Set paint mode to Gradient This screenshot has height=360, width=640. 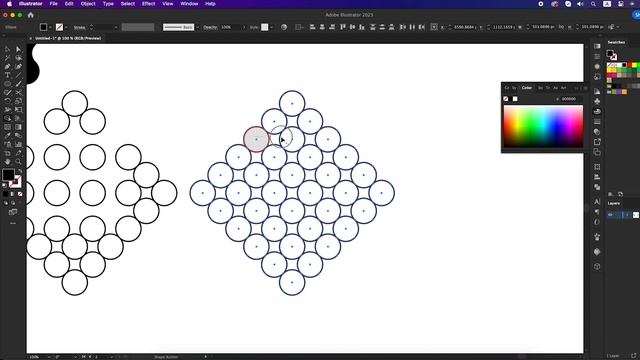pos(13,194)
